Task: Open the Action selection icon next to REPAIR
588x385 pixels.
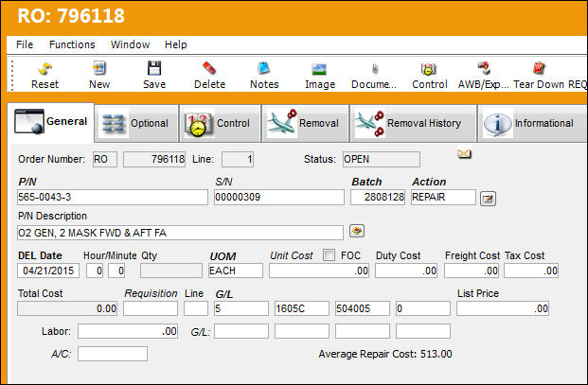Action: pos(488,199)
